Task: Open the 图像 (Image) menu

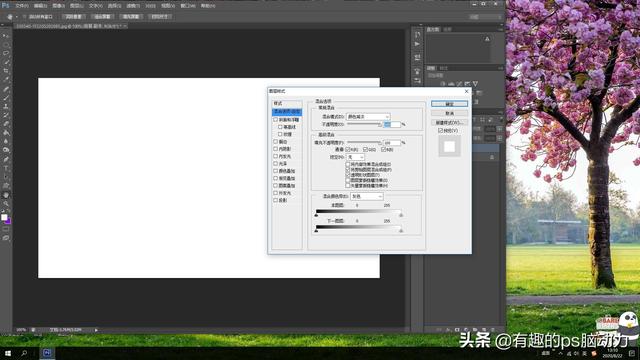Action: pyautogui.click(x=59, y=6)
